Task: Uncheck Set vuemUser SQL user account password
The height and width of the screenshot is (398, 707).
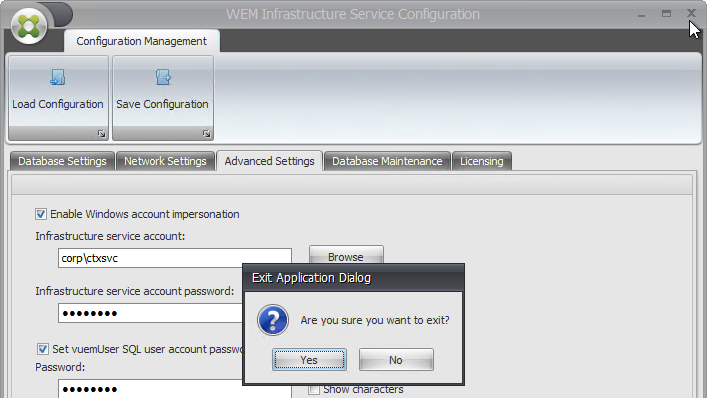Action: pos(42,349)
